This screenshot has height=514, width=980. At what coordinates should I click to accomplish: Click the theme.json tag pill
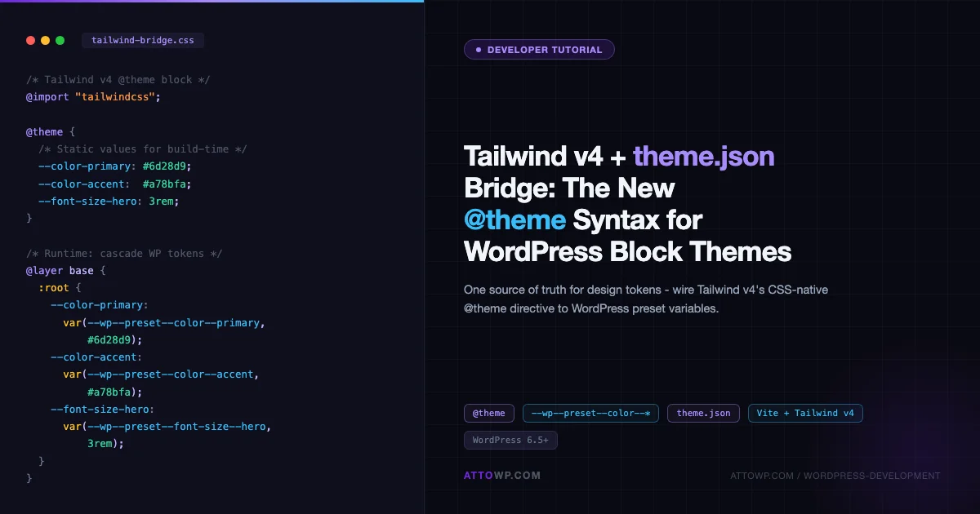click(703, 413)
